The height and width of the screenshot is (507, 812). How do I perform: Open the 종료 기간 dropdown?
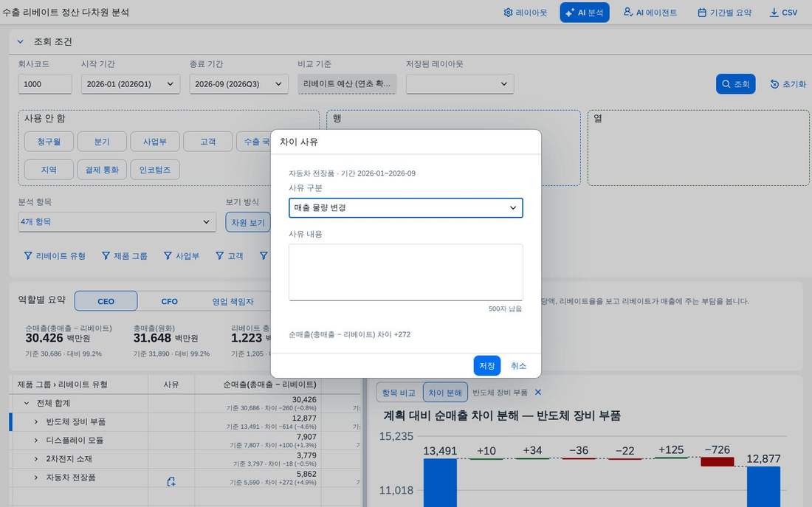(x=238, y=84)
